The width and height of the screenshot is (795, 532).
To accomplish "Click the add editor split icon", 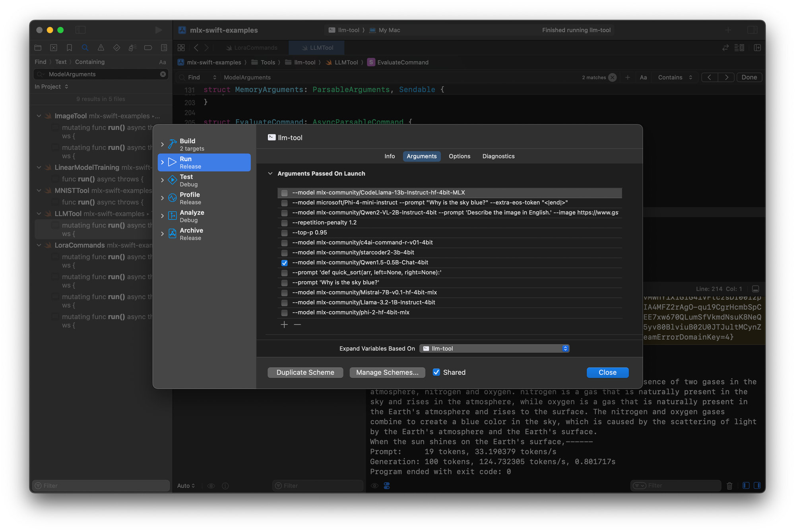I will pos(757,48).
